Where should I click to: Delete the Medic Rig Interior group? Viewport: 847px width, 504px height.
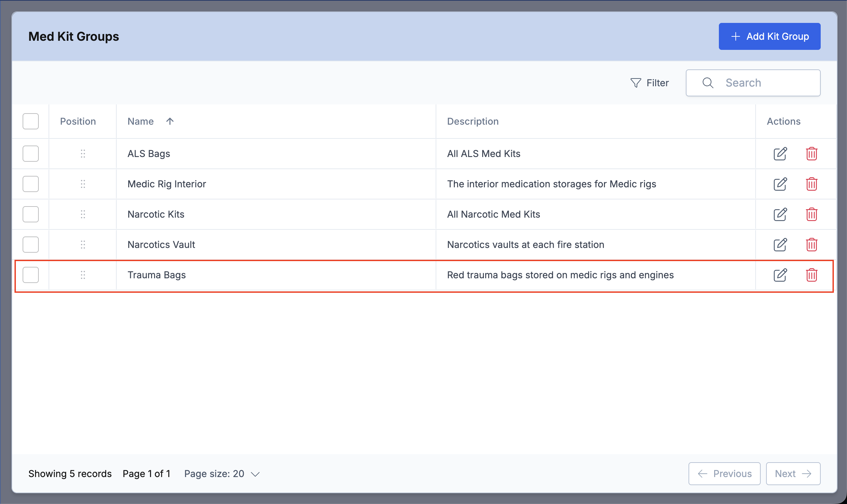click(x=812, y=184)
